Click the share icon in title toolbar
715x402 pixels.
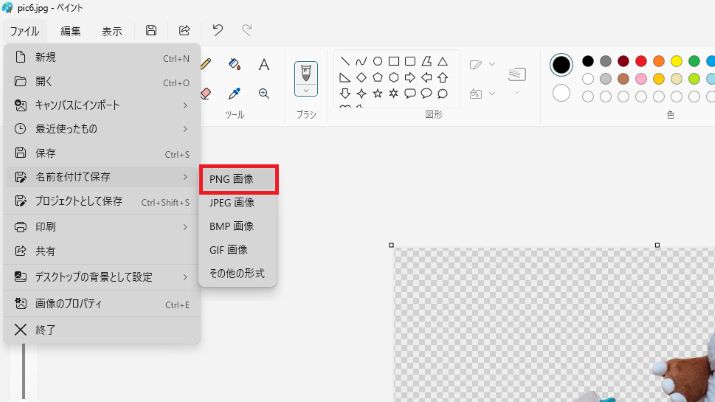pos(184,31)
